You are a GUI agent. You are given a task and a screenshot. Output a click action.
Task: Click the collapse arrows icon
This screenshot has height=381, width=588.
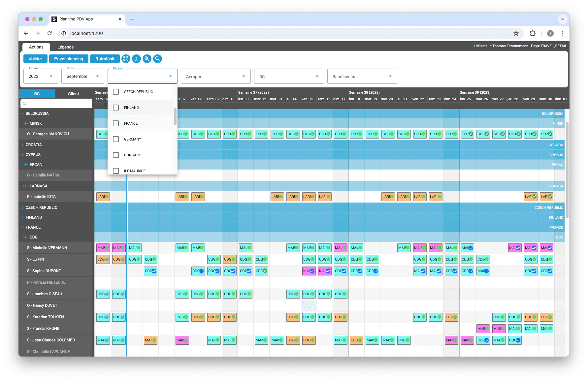pyautogui.click(x=136, y=59)
